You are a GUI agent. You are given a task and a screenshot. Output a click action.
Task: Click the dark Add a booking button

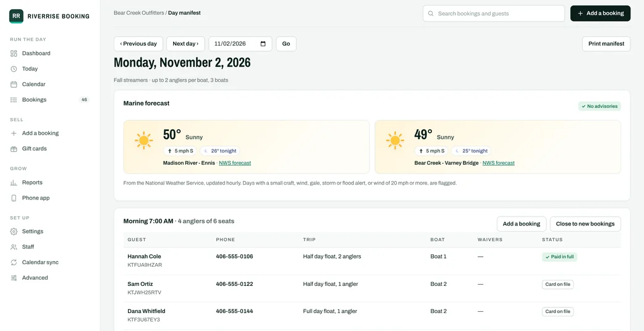click(600, 14)
